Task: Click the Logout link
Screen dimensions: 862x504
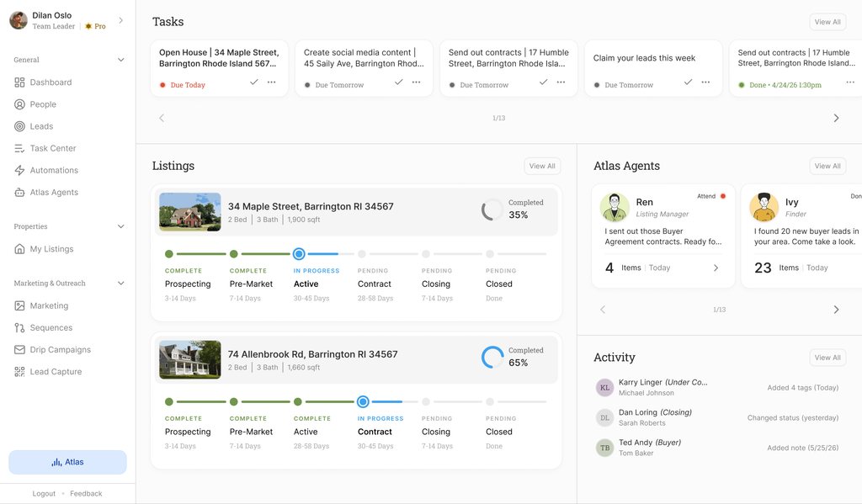Action: click(44, 494)
